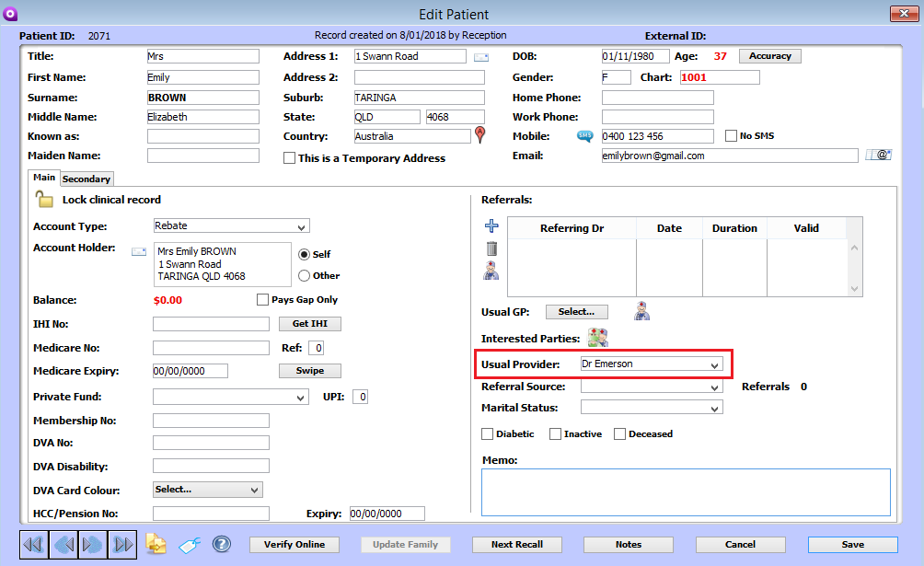This screenshot has width=924, height=566.
Task: Click the Lock clinical record padlock icon
Action: (x=44, y=200)
